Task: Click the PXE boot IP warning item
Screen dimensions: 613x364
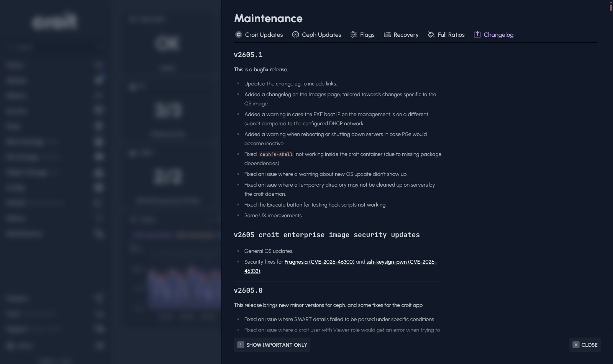Action: click(336, 119)
